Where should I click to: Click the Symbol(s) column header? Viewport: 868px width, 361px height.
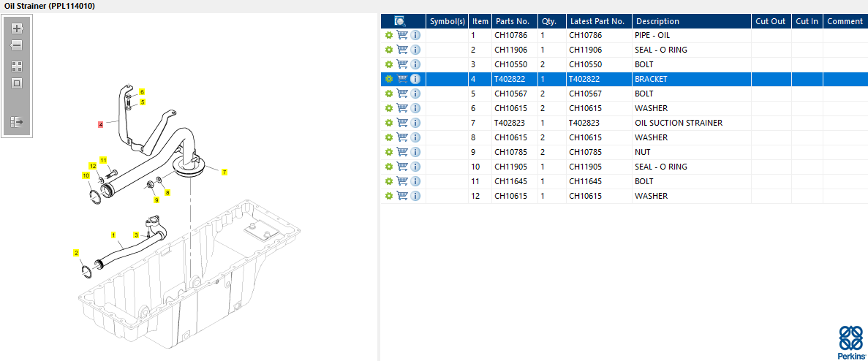448,21
